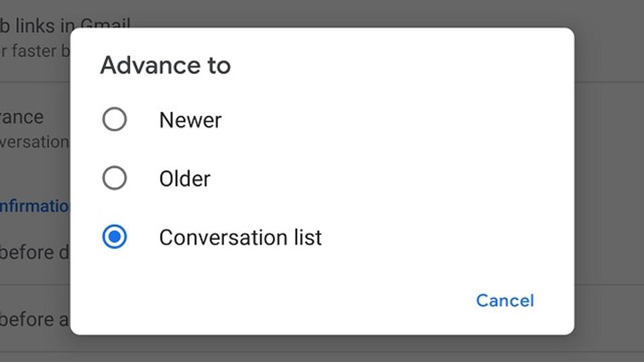Image resolution: width=644 pixels, height=362 pixels.
Task: Select the Older radio button circle
Action: [x=114, y=178]
